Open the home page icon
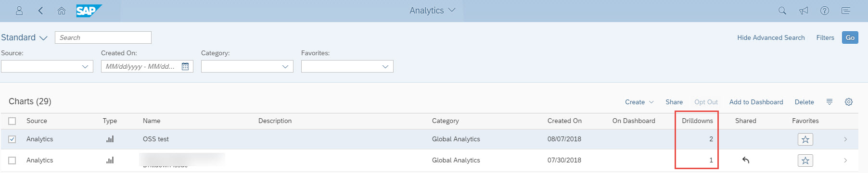 tap(62, 11)
